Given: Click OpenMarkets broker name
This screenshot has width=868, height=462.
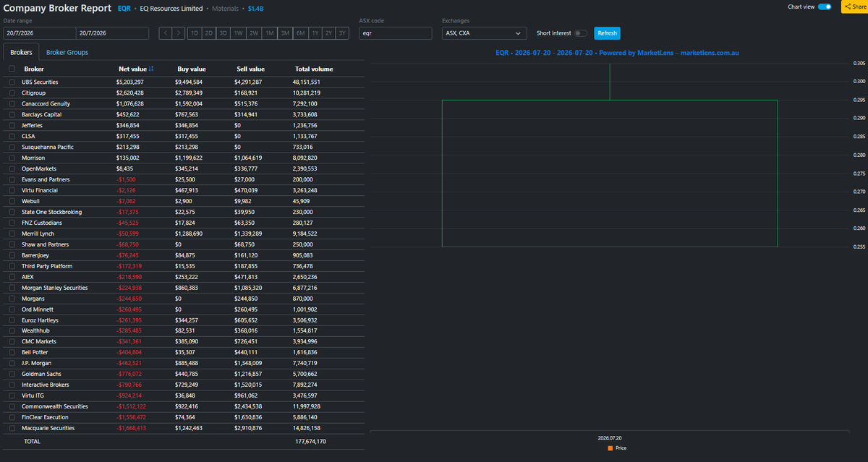Looking at the screenshot, I should pos(38,168).
